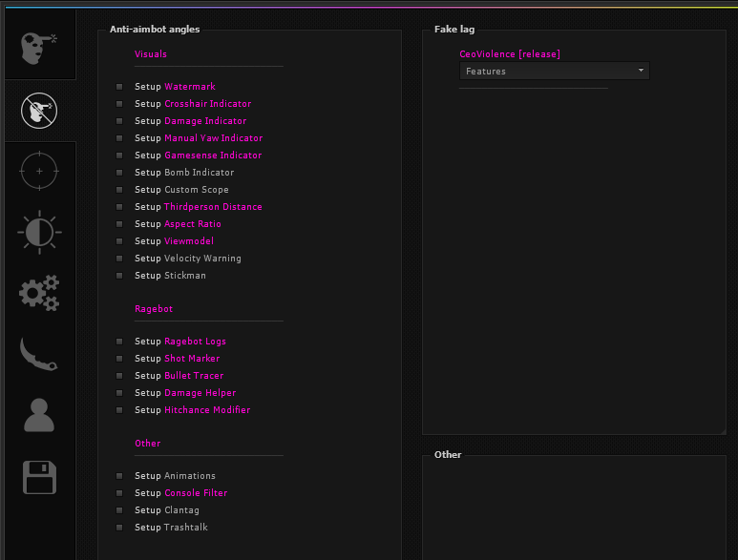Tick the Setup Damage Indicator checkbox

click(x=119, y=121)
